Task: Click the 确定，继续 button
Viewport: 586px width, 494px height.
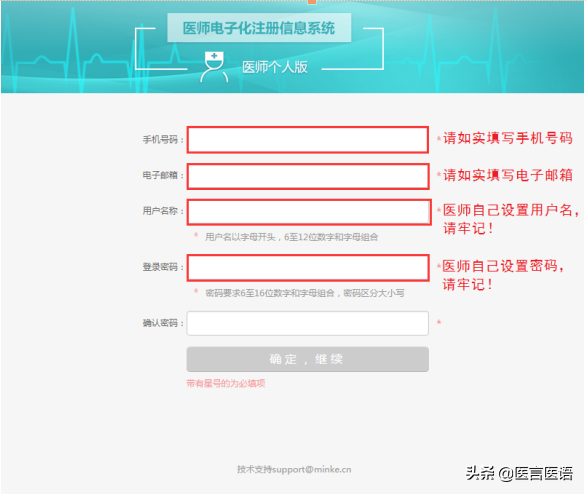Action: coord(308,359)
